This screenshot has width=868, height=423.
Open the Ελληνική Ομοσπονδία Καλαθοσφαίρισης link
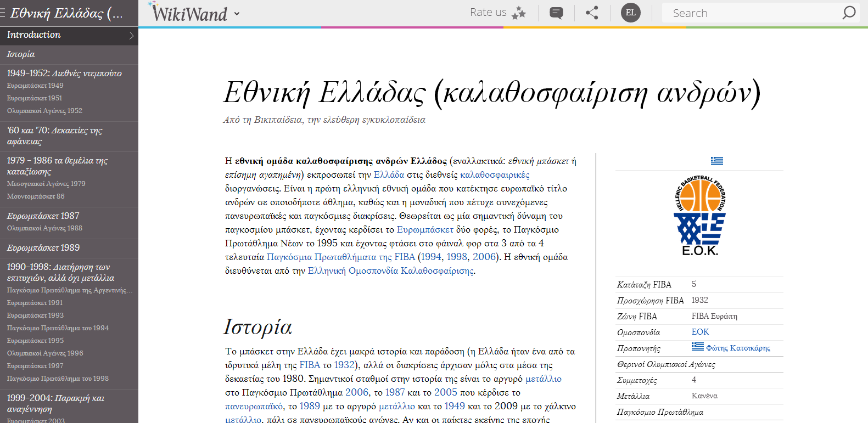[x=390, y=271]
